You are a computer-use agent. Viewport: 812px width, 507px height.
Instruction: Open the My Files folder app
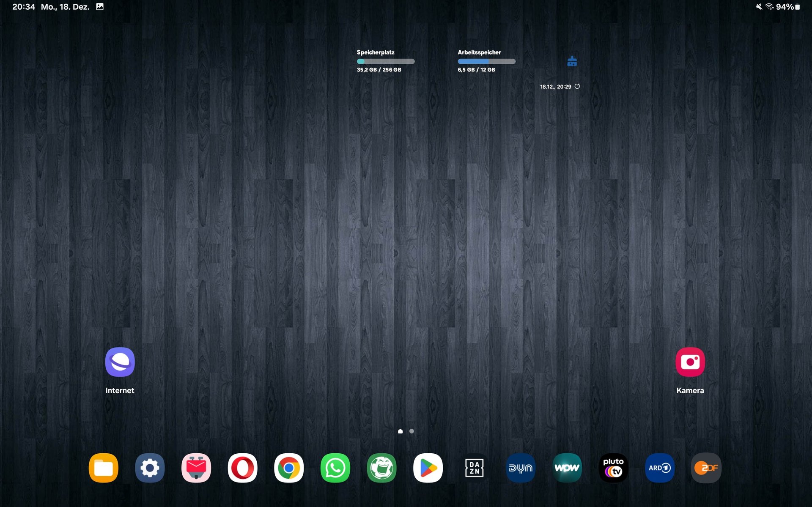click(x=103, y=468)
